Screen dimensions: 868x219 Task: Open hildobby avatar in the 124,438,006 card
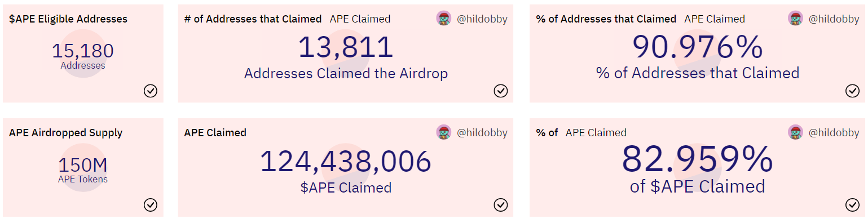(x=444, y=132)
